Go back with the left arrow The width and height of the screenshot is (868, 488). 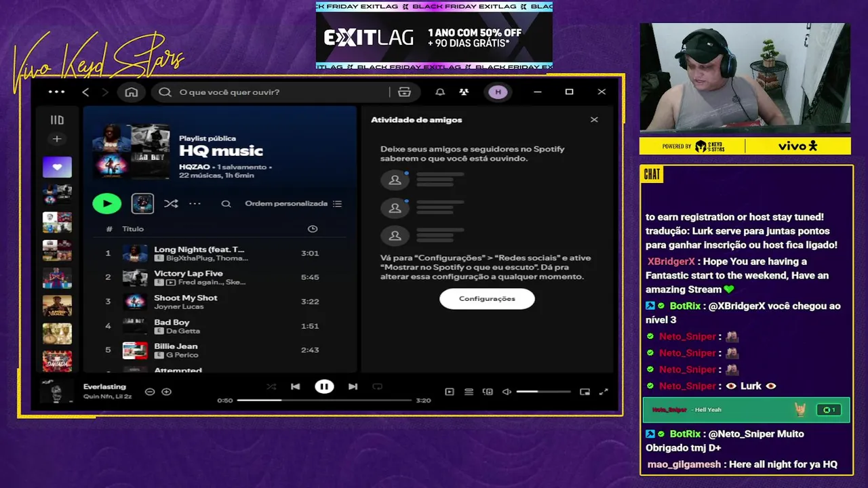tap(85, 92)
